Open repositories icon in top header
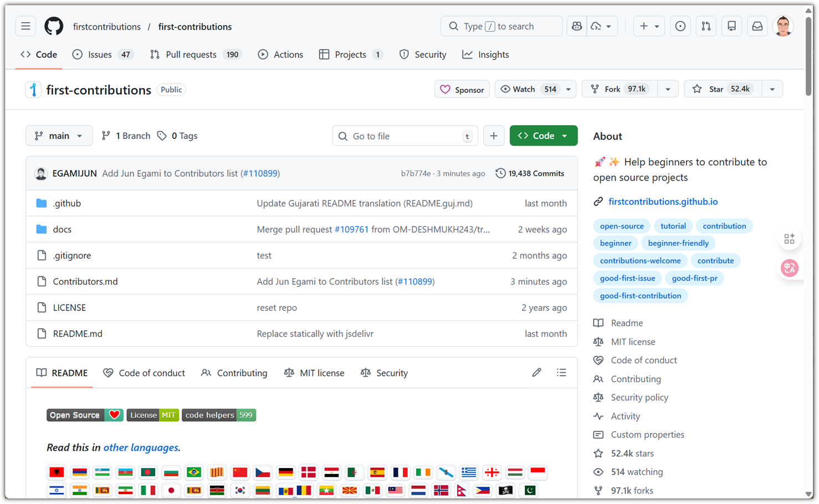 point(731,26)
